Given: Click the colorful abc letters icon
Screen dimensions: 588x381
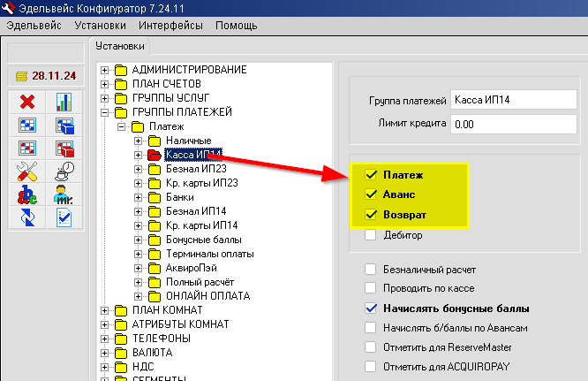Looking at the screenshot, I should click(x=26, y=194).
